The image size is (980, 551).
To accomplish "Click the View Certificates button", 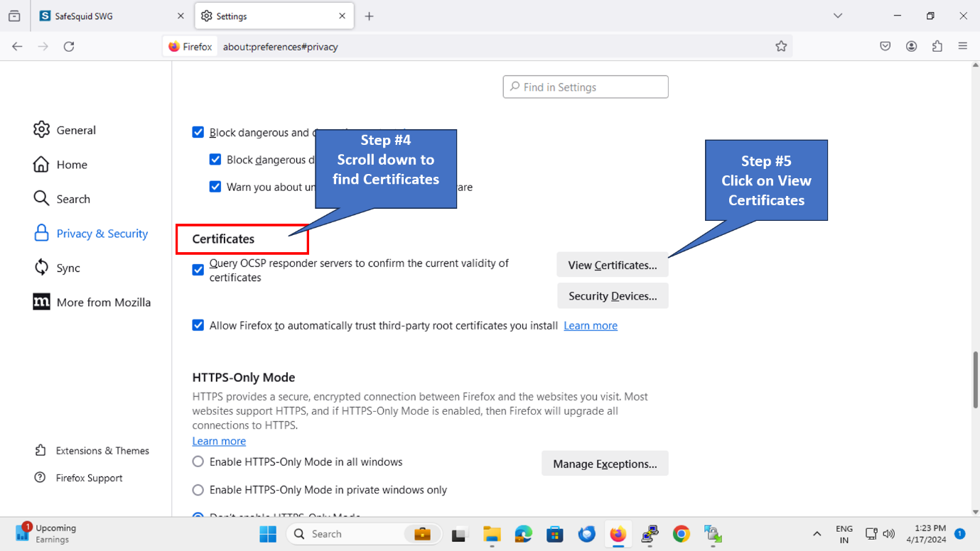I will [612, 265].
